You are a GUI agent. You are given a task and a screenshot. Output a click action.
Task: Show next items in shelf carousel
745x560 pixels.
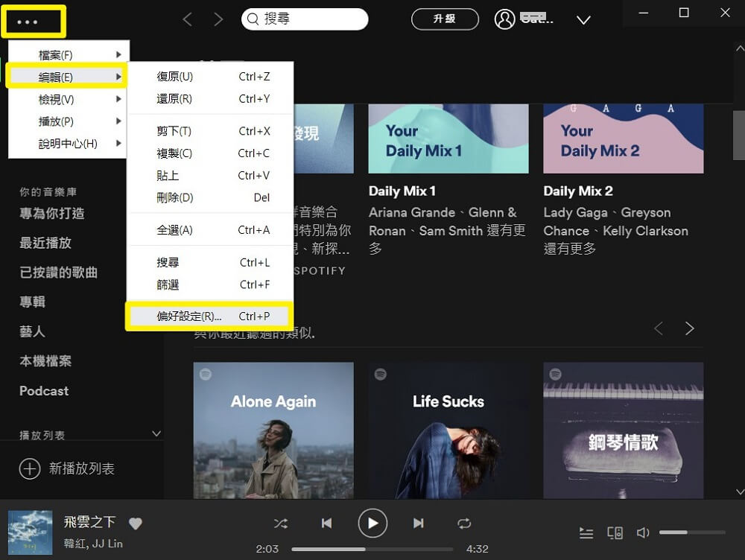click(x=690, y=328)
